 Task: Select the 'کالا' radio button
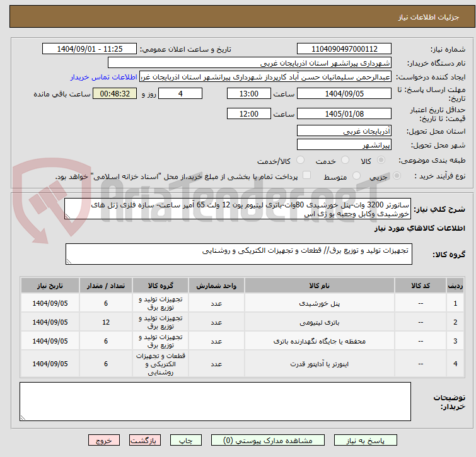[381, 160]
